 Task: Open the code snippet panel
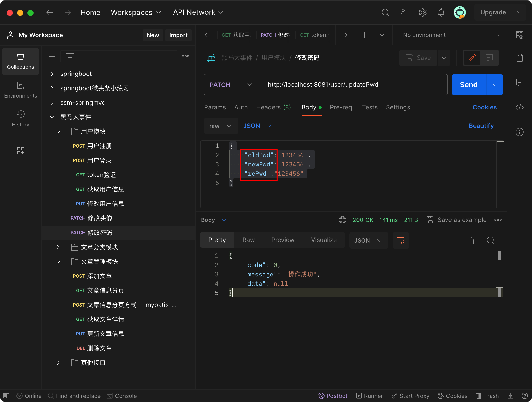tap(519, 107)
